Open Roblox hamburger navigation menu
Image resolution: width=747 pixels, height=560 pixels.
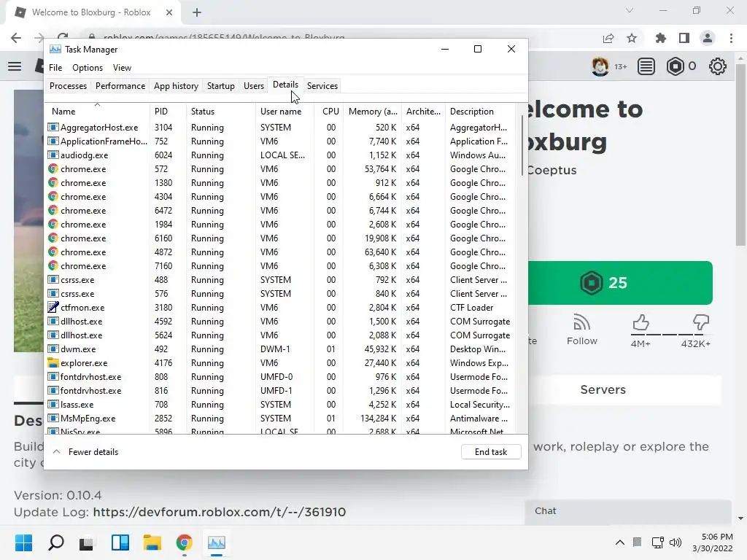pyautogui.click(x=15, y=66)
